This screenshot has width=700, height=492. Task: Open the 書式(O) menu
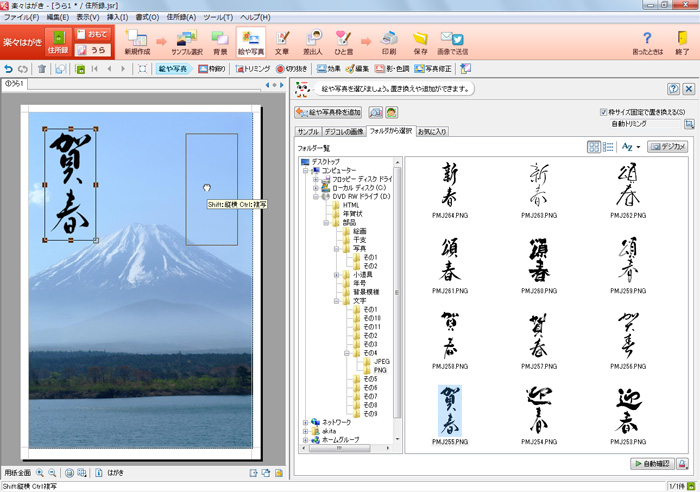pos(147,18)
